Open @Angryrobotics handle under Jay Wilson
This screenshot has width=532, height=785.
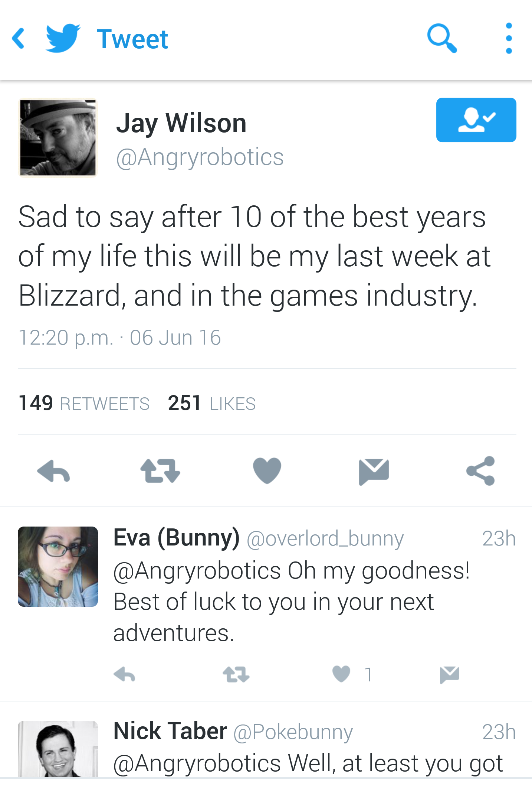200,157
